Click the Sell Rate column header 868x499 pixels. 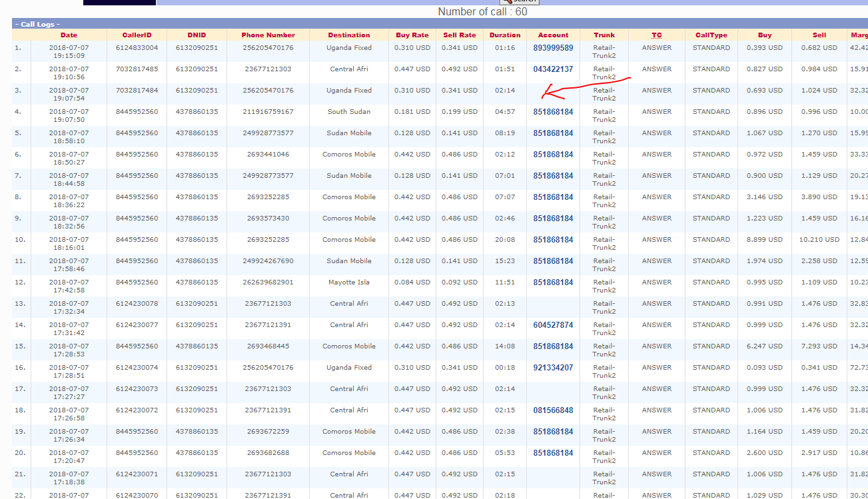(x=460, y=35)
